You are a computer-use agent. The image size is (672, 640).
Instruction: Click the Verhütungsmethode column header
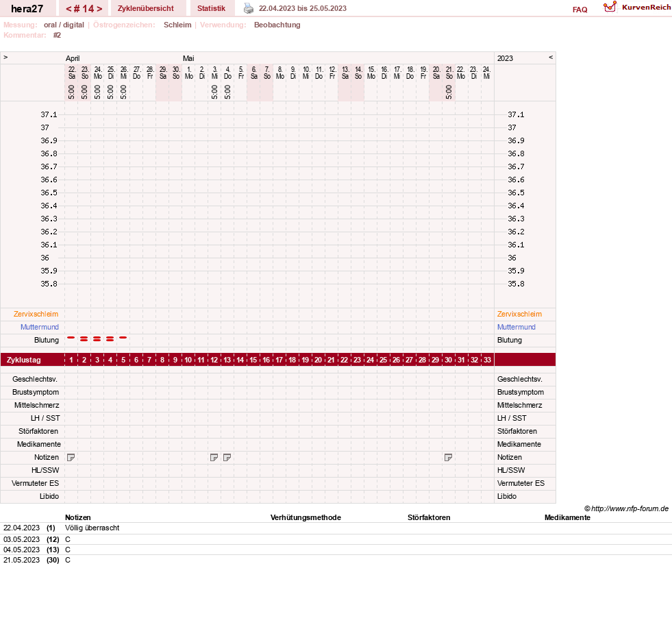pos(306,517)
